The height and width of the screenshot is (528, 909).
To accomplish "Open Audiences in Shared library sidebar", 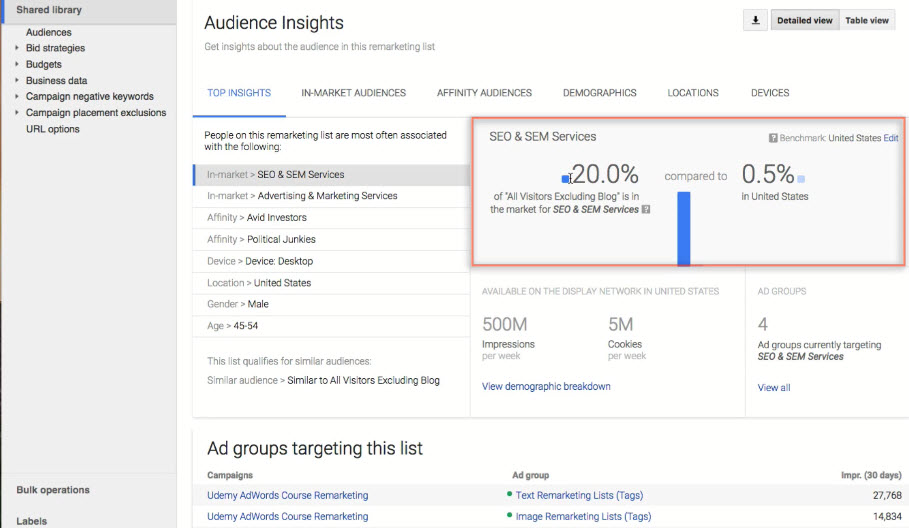I will click(48, 32).
